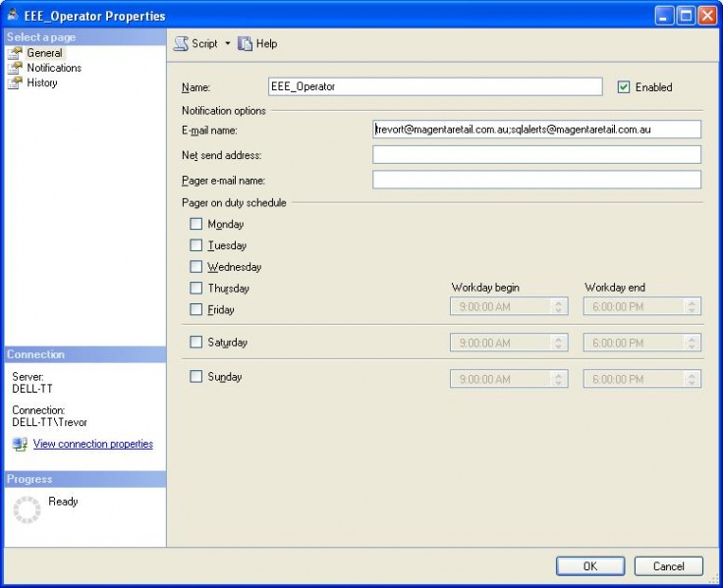Click the Friday Workday begin spinner

[558, 306]
